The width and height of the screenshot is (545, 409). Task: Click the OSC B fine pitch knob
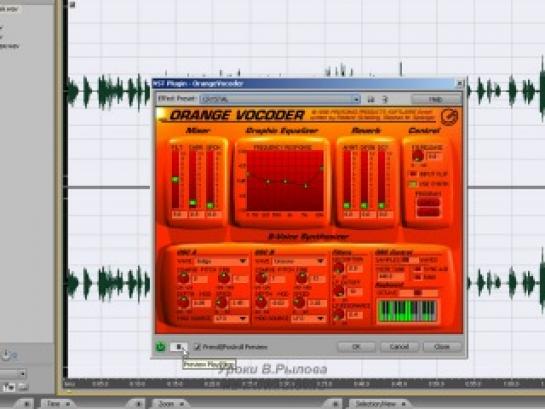(x=302, y=278)
